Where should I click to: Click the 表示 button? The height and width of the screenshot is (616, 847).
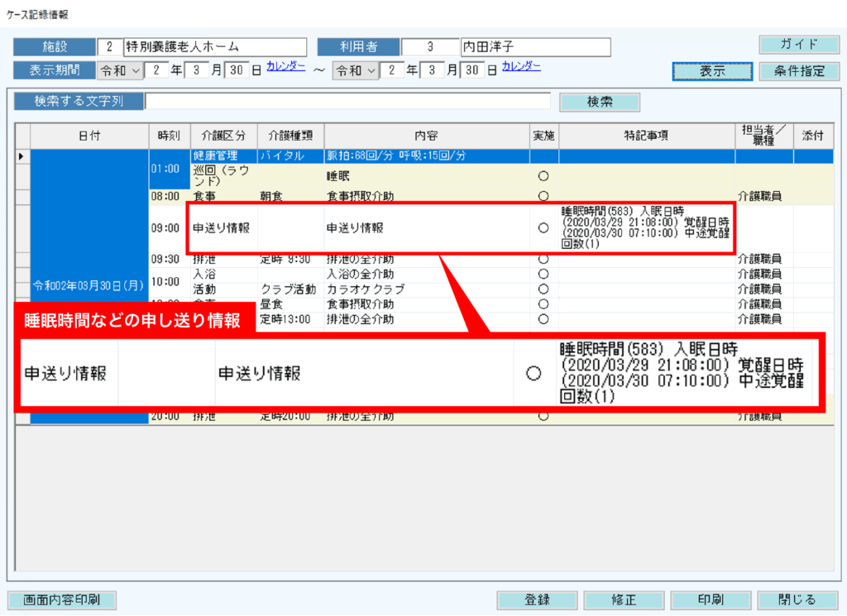pos(712,71)
